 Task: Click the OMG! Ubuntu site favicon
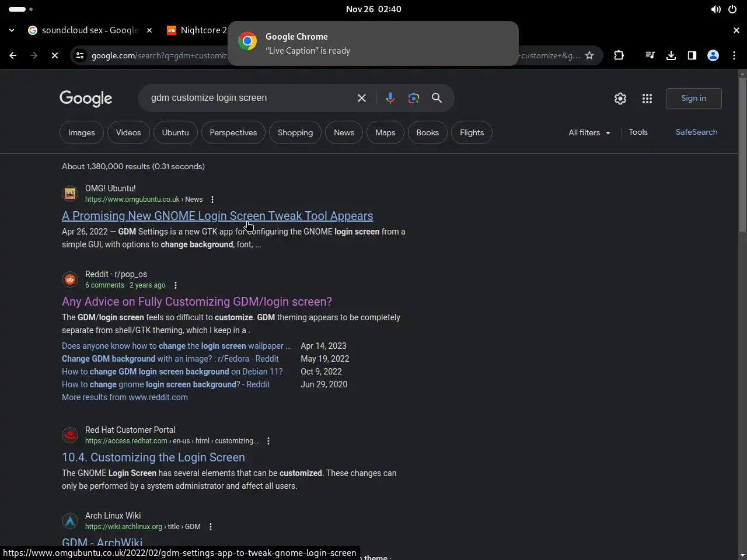click(70, 194)
